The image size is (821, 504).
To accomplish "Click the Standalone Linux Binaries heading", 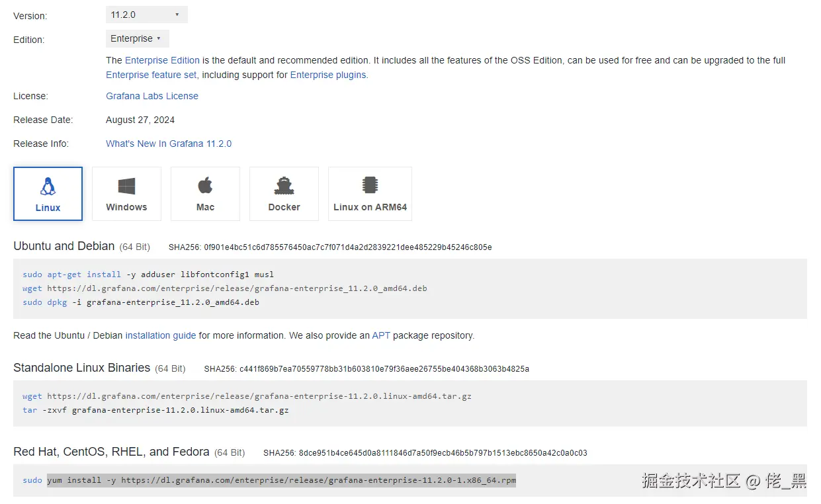I will click(82, 368).
